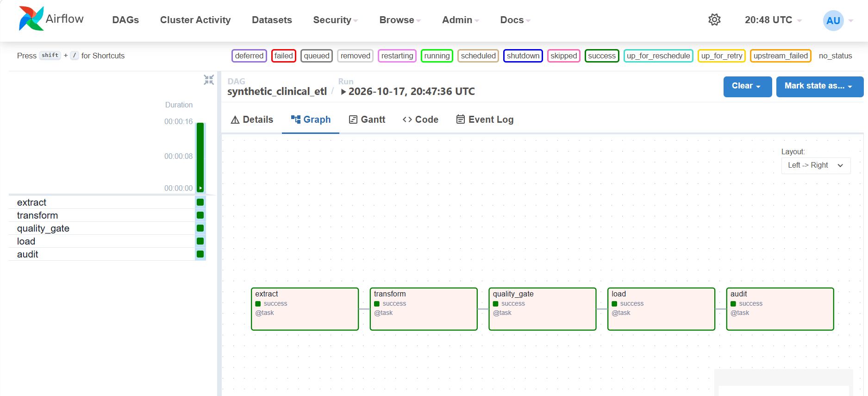Select the load node in the graph

click(x=662, y=309)
